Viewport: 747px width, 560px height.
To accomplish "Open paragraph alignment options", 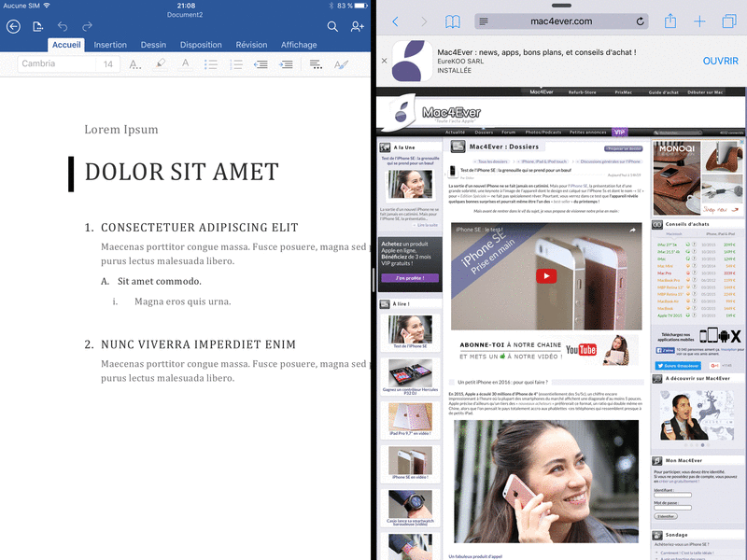I will click(x=316, y=64).
